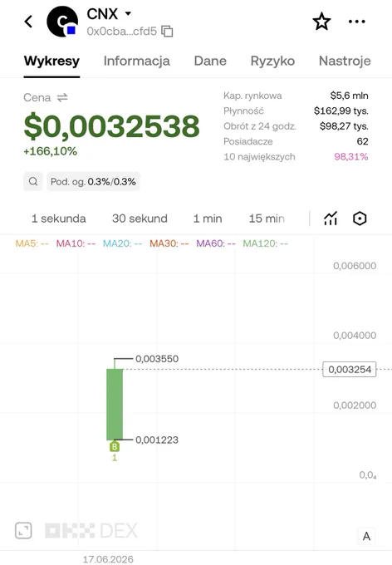This screenshot has height=565, width=392.
Task: Toggle the A auto-scale button
Action: pos(366,536)
